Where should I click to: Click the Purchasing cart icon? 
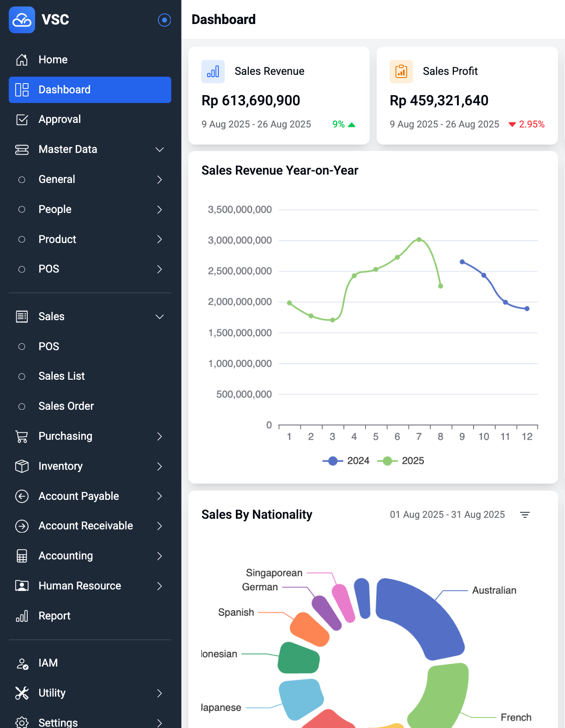tap(22, 437)
